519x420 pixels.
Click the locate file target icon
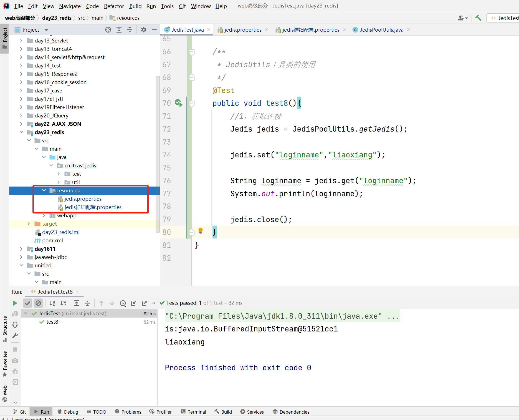coord(108,30)
